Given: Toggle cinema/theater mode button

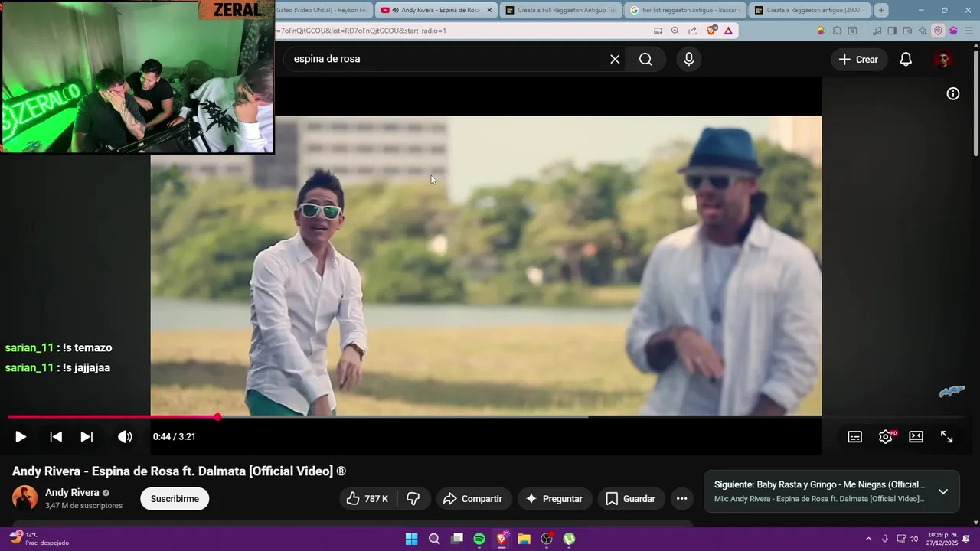Looking at the screenshot, I should point(916,437).
